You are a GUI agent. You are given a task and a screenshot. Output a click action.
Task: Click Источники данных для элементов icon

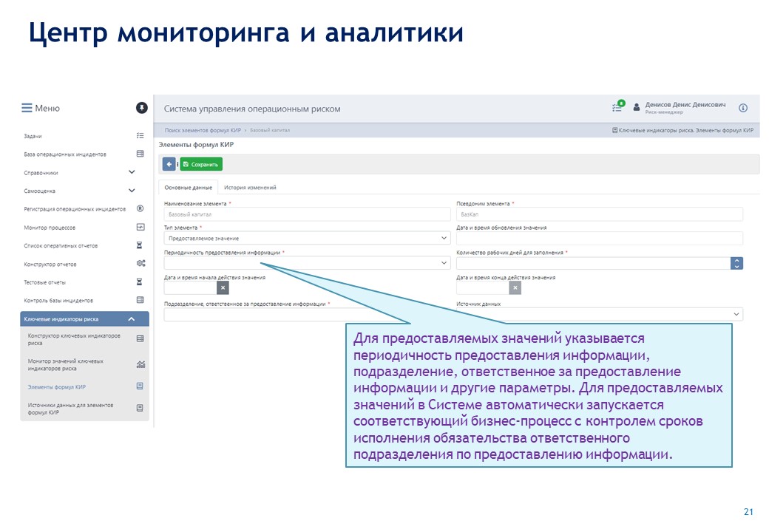pos(140,408)
